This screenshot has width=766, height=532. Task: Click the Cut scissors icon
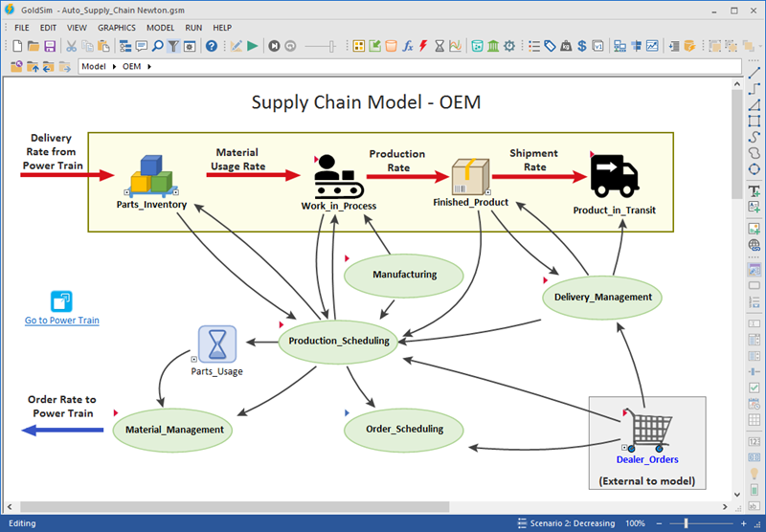point(71,46)
